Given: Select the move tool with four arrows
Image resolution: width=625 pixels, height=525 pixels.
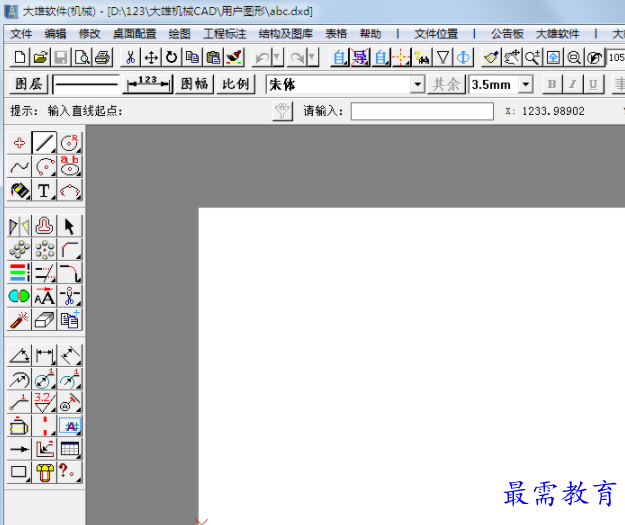Looking at the screenshot, I should [151, 58].
